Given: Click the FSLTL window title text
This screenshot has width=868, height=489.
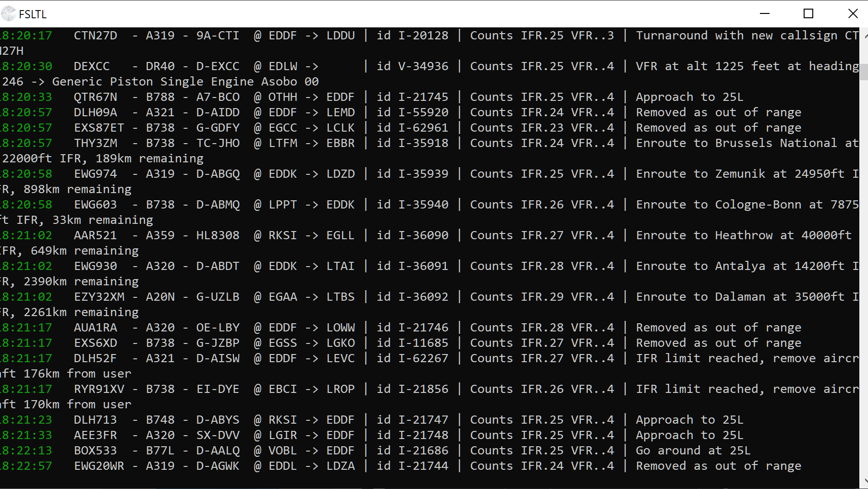Looking at the screenshot, I should pos(33,14).
